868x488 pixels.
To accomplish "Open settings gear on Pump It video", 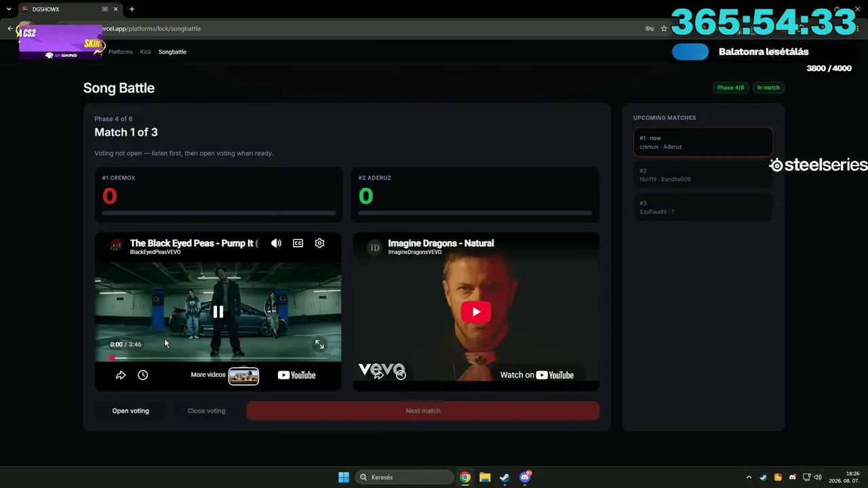I will (319, 243).
